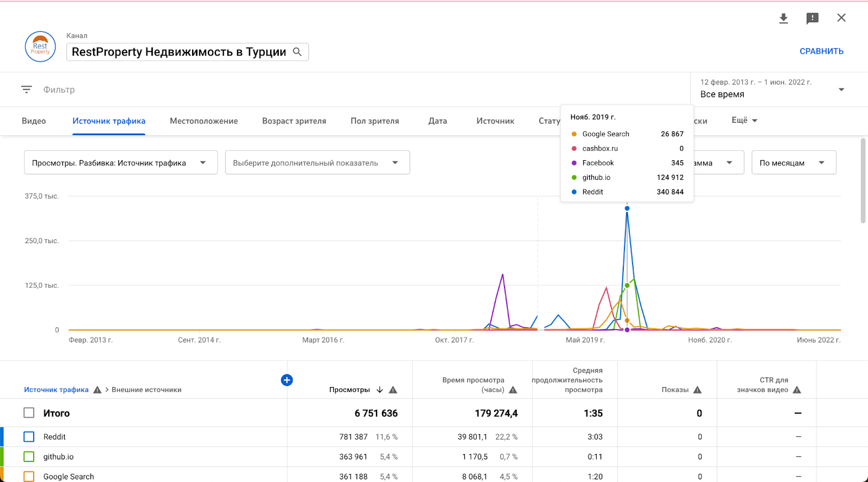
Task: Toggle the Google Search row checkbox
Action: pos(29,477)
